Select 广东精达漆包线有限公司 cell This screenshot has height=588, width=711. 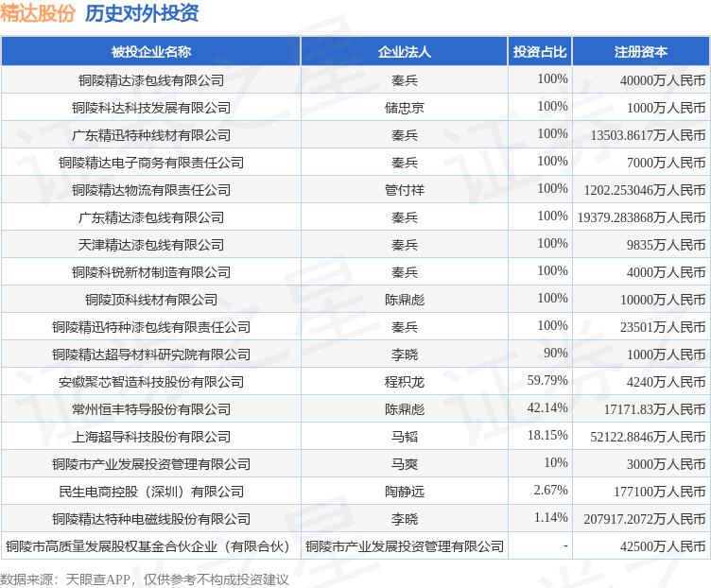coord(151,217)
